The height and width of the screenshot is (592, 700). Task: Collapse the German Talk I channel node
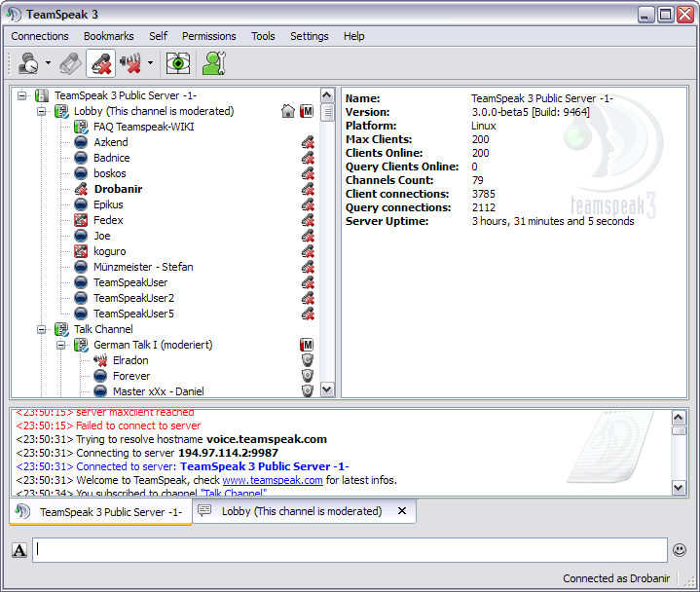60,345
